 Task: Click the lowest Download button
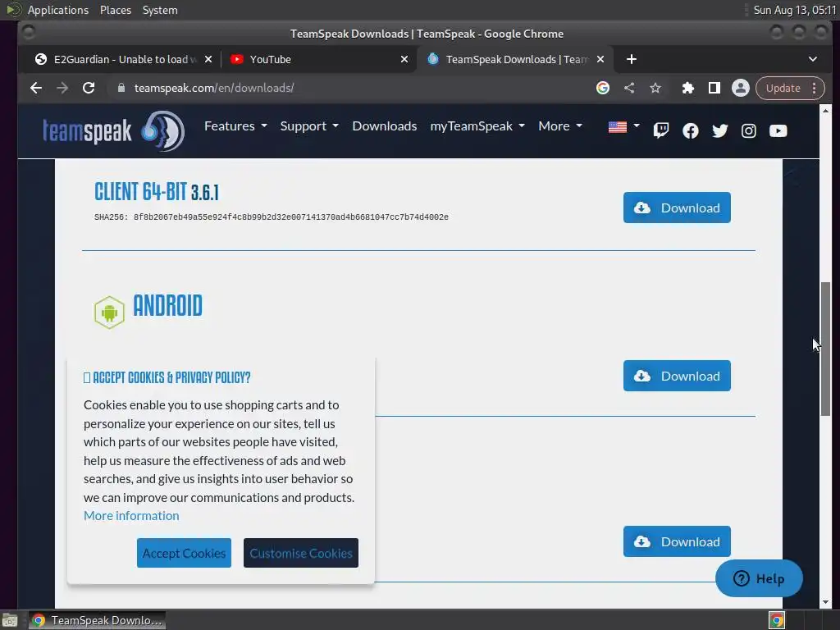(677, 541)
